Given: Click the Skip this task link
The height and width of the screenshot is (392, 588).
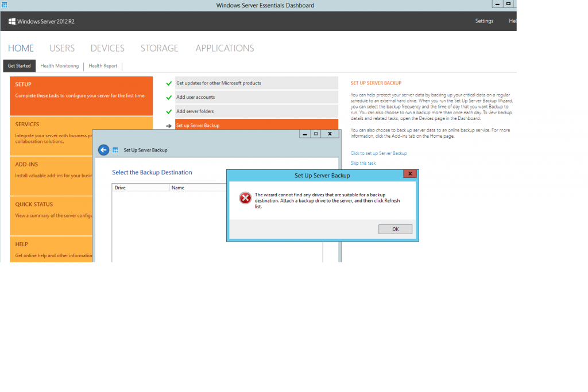Looking at the screenshot, I should [363, 163].
